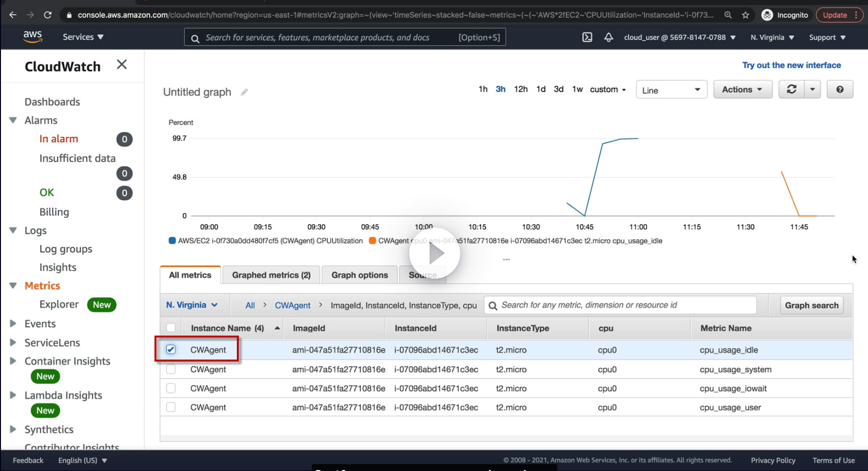
Task: Click the blue CPUUtilization legend color swatch
Action: [x=172, y=241]
